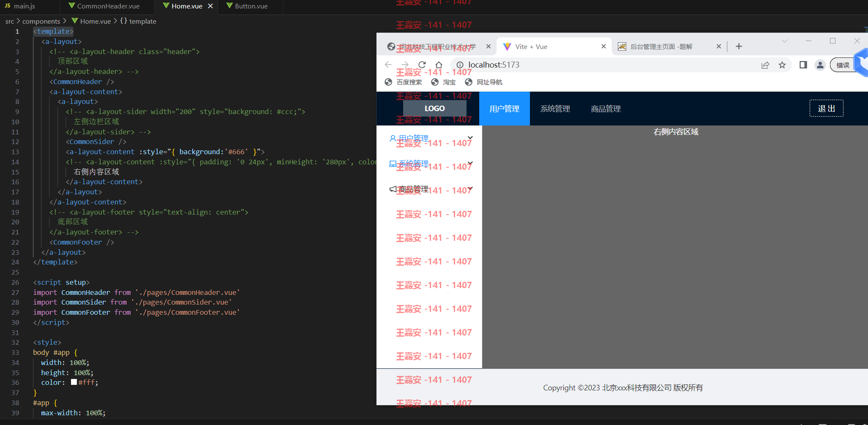Click the import CommonHeader code line

tap(136, 292)
